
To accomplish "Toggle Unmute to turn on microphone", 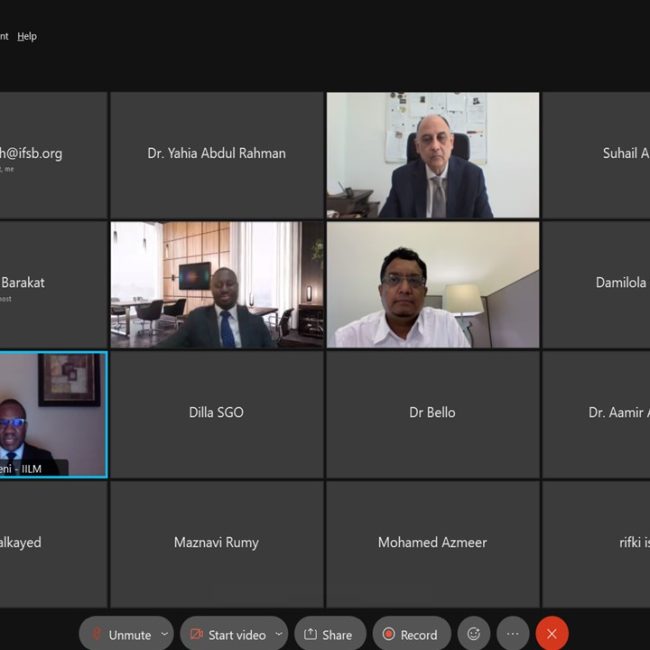I will pos(120,634).
